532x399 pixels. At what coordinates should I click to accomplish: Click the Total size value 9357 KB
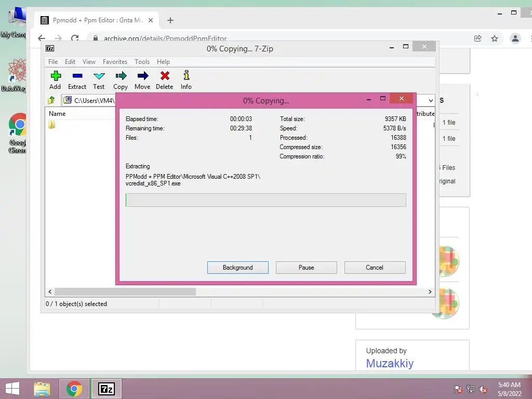click(x=395, y=119)
